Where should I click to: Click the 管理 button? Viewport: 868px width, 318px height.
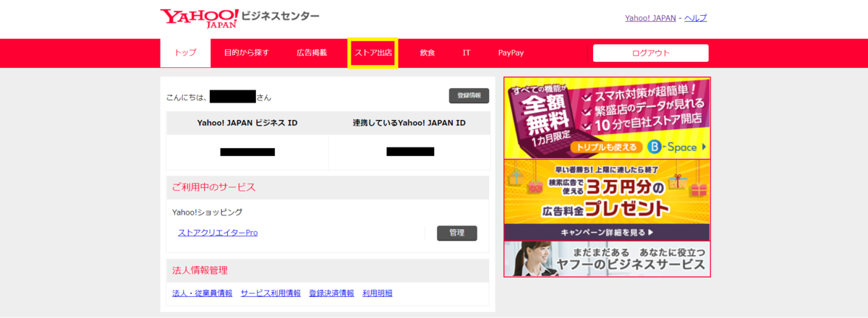point(457,233)
